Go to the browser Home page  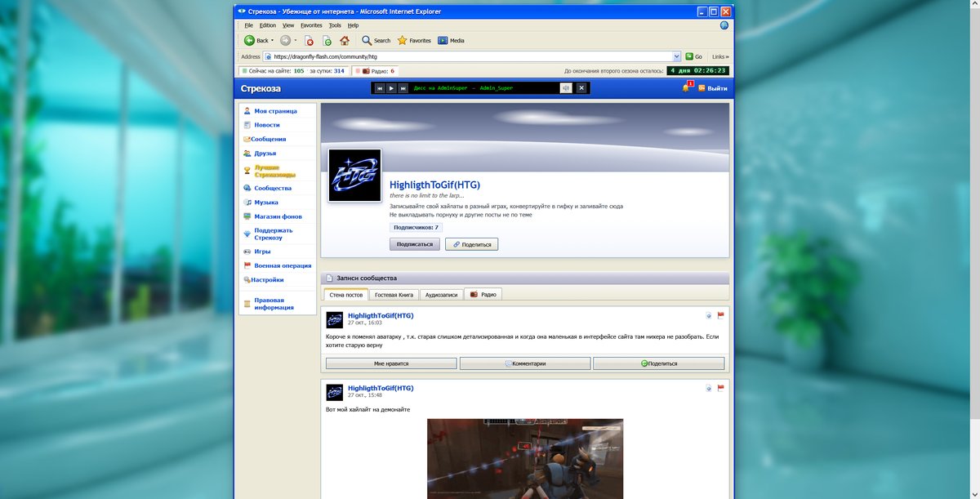pos(345,40)
